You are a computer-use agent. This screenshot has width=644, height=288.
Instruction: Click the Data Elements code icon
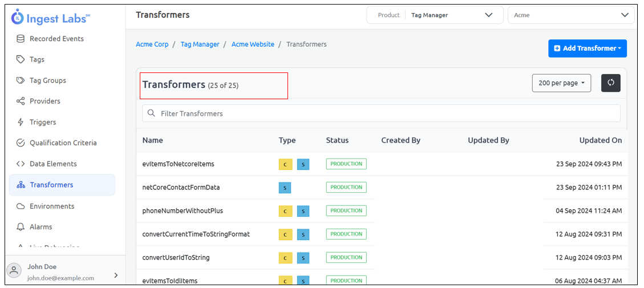(x=21, y=164)
